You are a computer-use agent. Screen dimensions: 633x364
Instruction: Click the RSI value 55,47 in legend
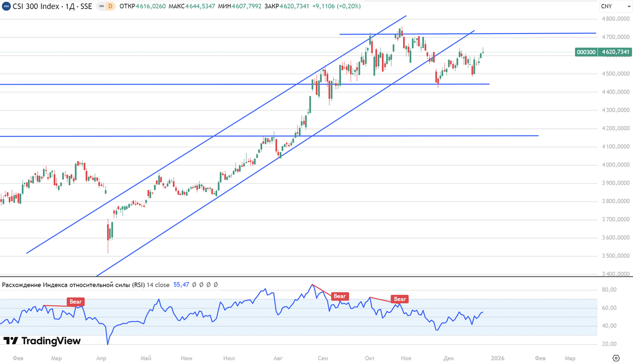(x=181, y=285)
